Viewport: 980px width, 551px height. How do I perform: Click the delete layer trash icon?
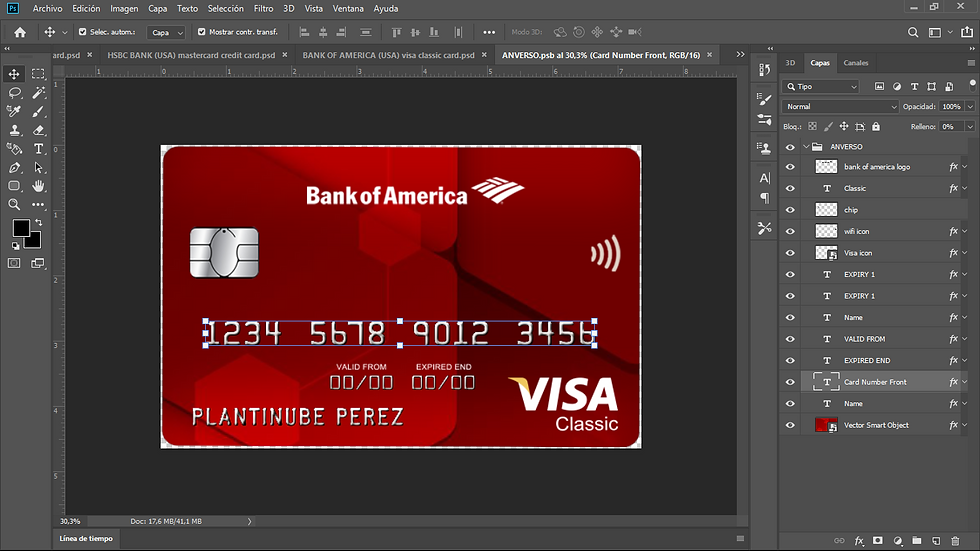click(x=955, y=540)
